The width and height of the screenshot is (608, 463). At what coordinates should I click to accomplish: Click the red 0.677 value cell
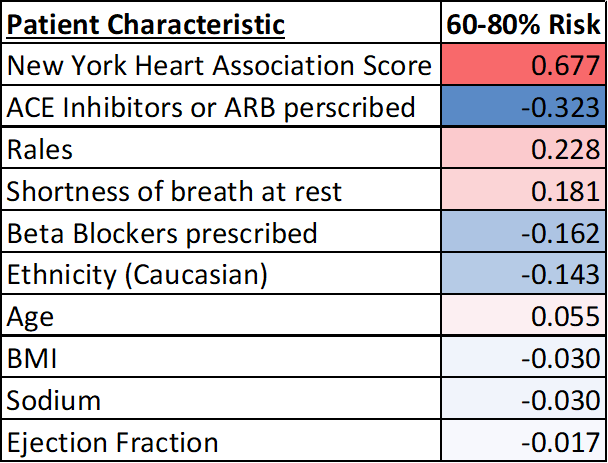click(522, 65)
